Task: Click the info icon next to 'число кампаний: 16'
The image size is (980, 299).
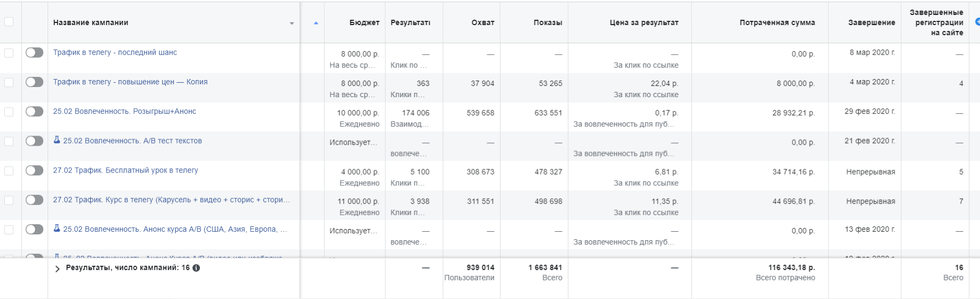Action: [x=196, y=268]
